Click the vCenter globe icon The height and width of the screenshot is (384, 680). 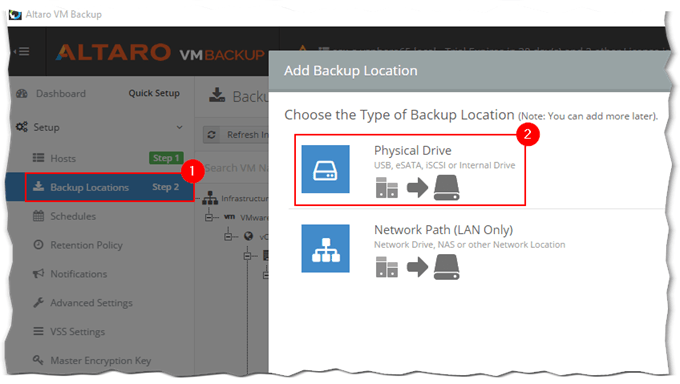pos(248,236)
